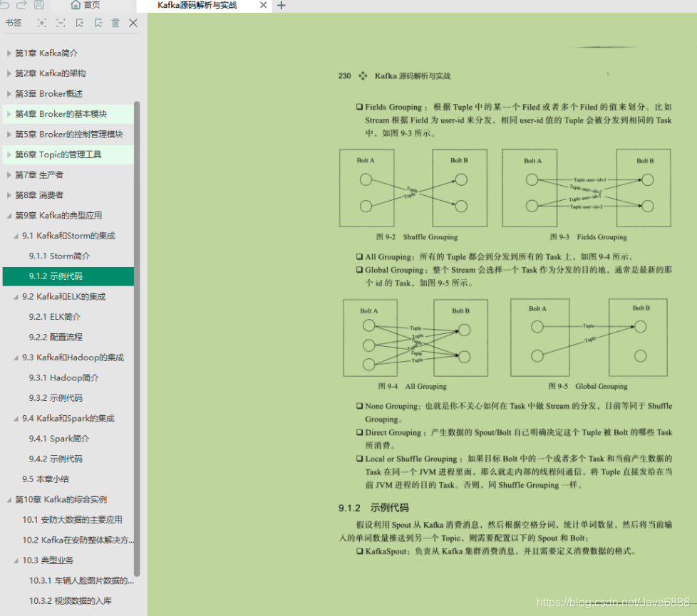Image resolution: width=697 pixels, height=616 pixels.
Task: Click the bookmark panel vertical scrollbar
Action: tap(137, 339)
